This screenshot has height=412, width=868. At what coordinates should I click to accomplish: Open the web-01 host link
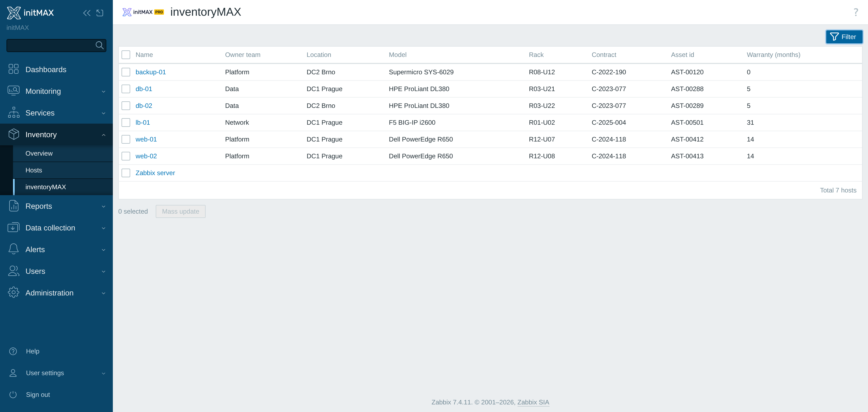(146, 139)
